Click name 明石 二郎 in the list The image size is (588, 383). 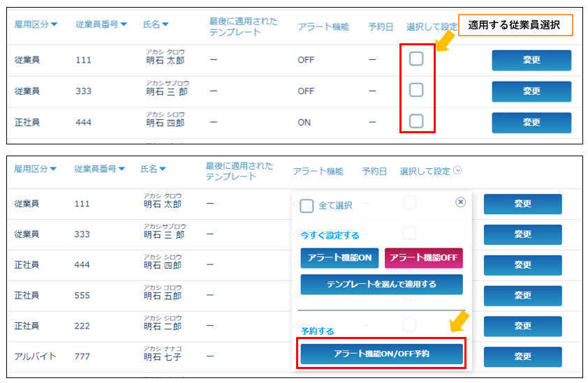tap(163, 326)
